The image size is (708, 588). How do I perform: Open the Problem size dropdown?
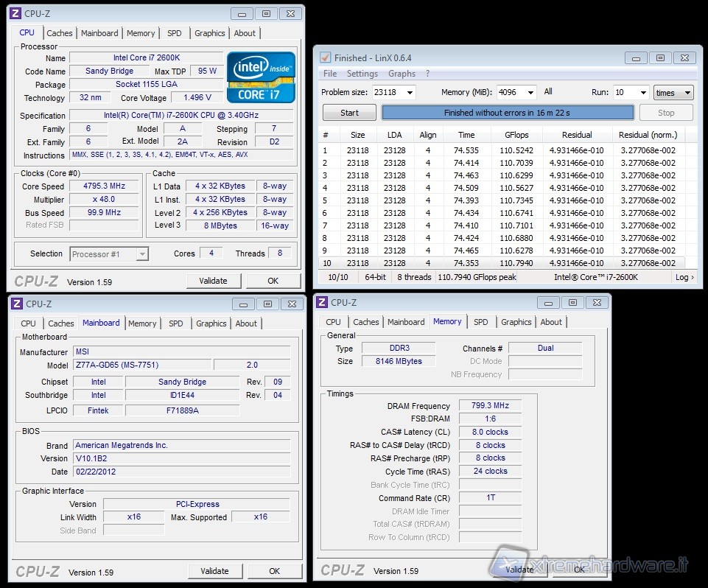click(x=410, y=93)
